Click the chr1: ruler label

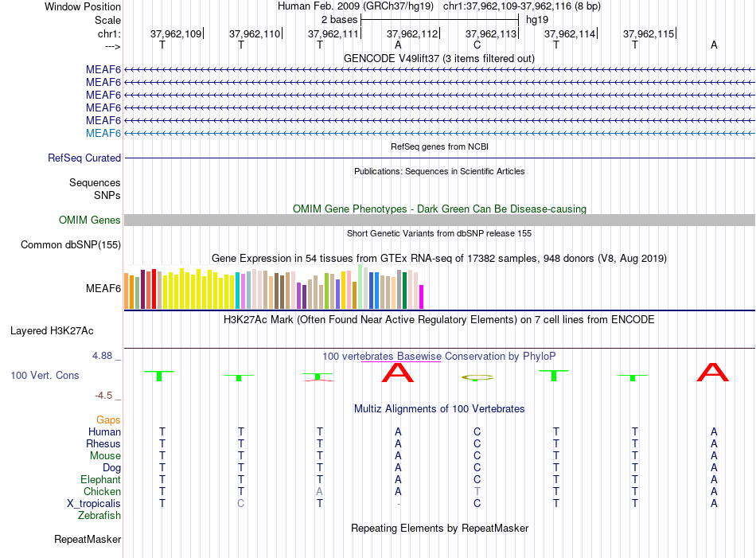[x=109, y=33]
